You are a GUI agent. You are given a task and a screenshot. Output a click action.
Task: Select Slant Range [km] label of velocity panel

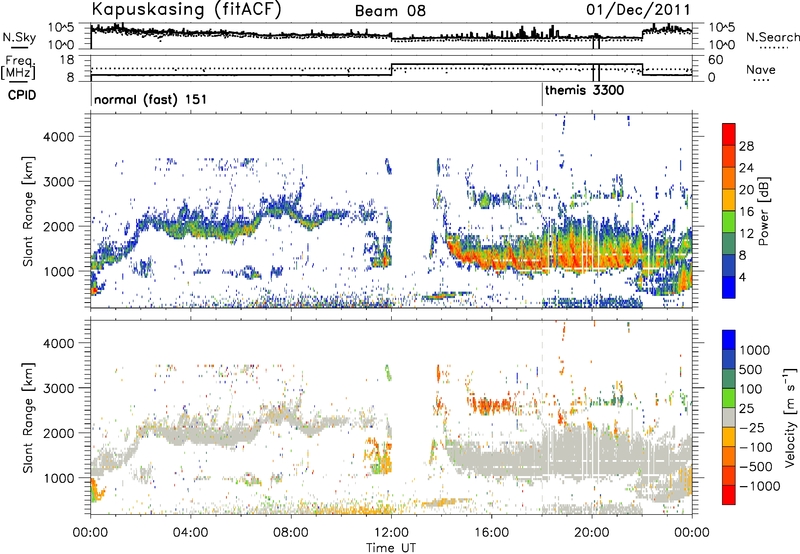click(x=28, y=418)
